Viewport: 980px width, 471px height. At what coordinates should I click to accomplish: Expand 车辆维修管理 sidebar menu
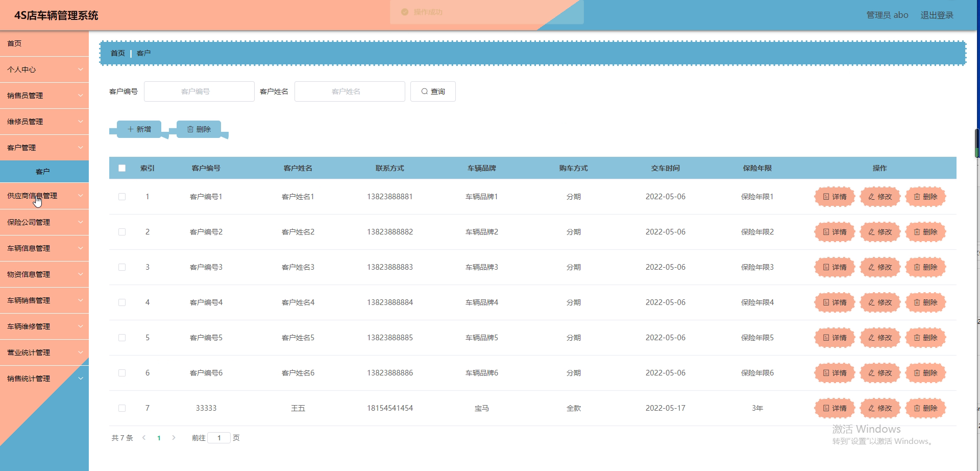[x=44, y=326]
